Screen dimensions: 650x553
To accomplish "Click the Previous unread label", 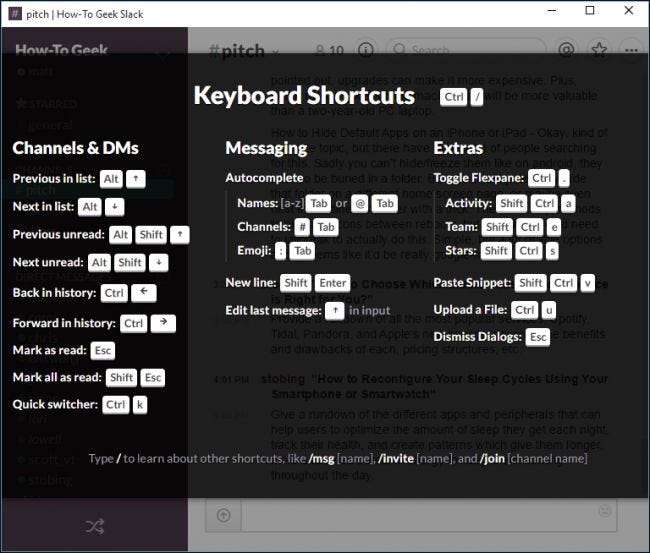I will pyautogui.click(x=58, y=234).
